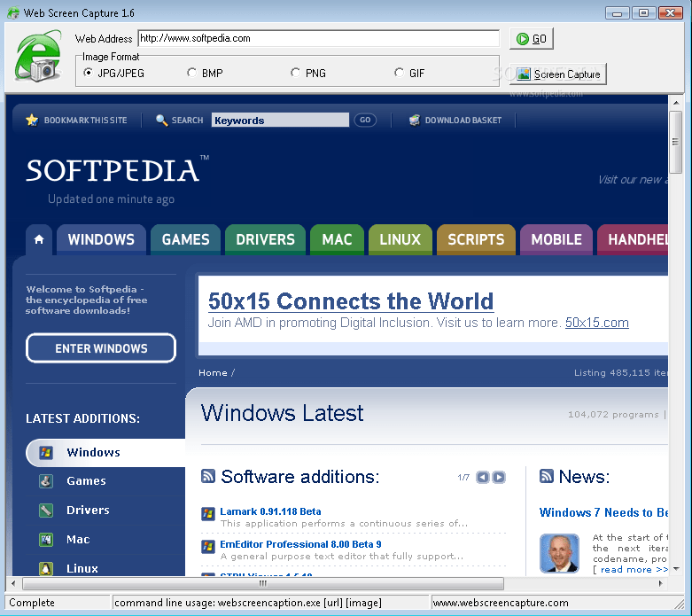
Task: Click the Softpedia logo
Action: point(117,170)
